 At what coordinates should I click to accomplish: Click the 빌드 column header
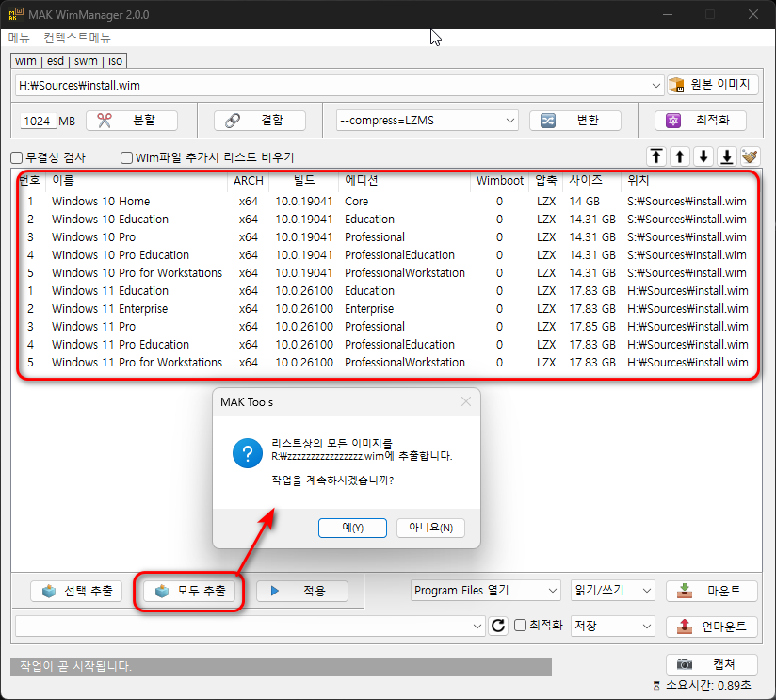pos(304,180)
